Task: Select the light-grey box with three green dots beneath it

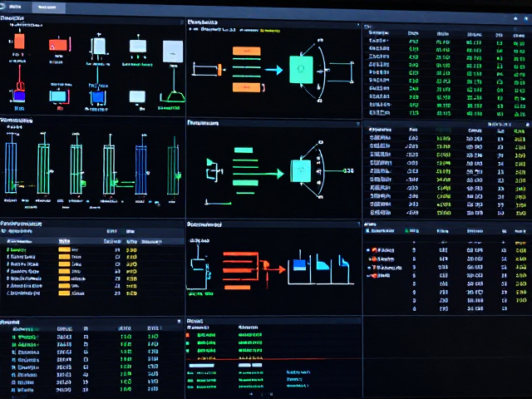Action: point(138,47)
